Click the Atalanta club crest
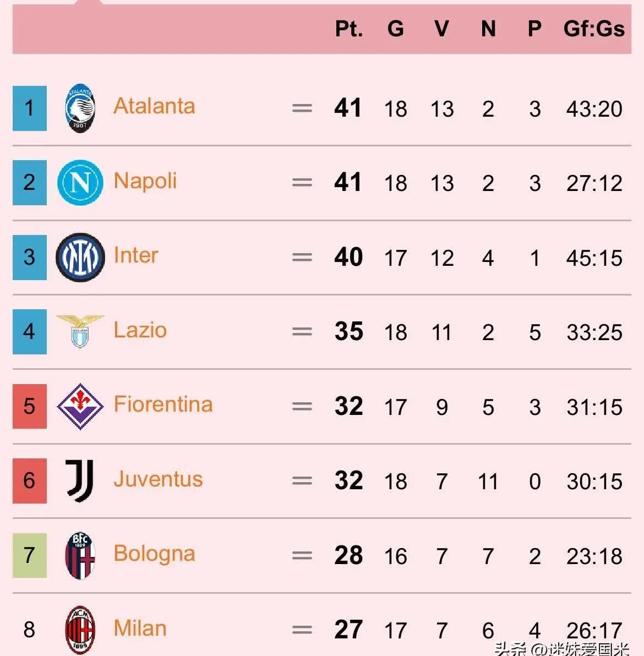This screenshot has width=644, height=656. point(80,108)
